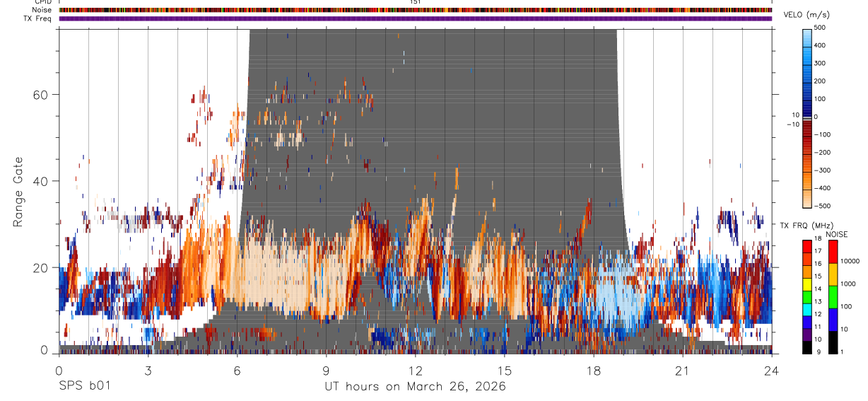868x401 pixels.
Task: Click the 21 hour tick label on time axis
Action: [x=682, y=371]
